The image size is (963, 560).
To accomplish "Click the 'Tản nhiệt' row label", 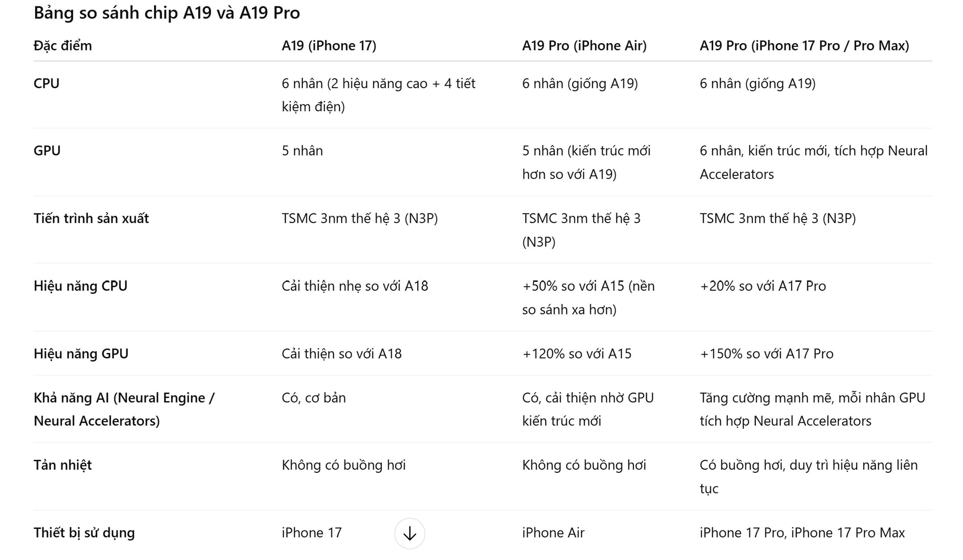I will (63, 465).
